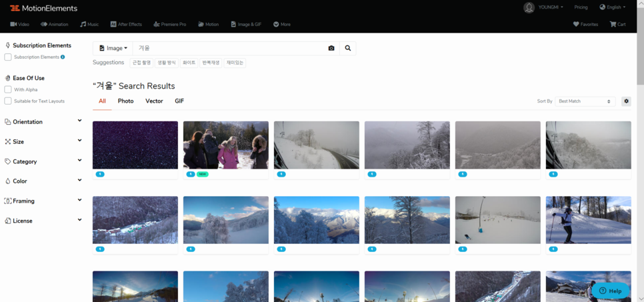The height and width of the screenshot is (302, 644).
Task: Open the Video menu
Action: coord(20,24)
